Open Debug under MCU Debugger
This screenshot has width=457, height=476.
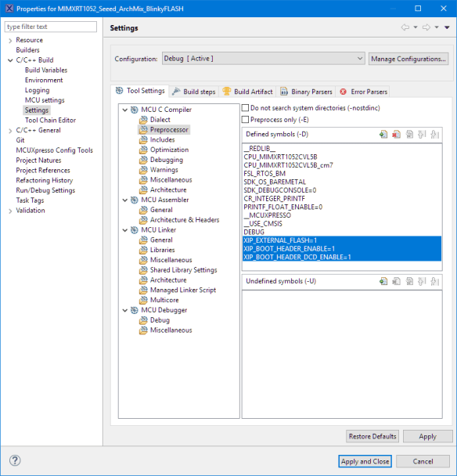pos(160,320)
